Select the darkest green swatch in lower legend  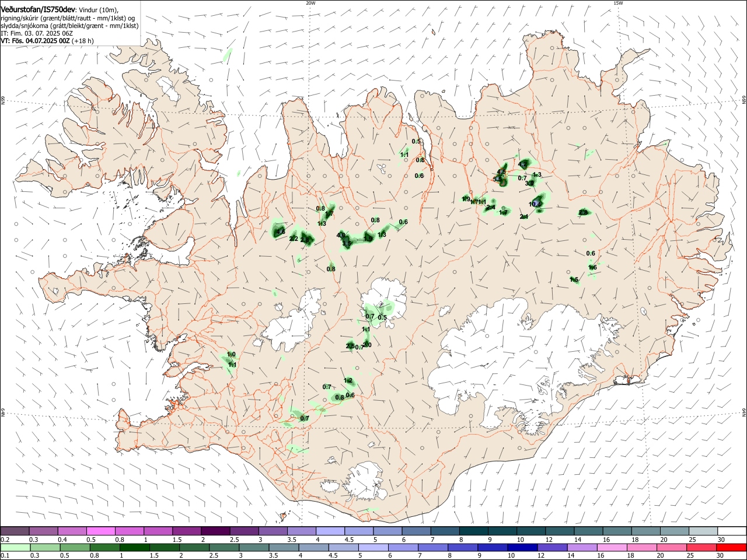pos(134,548)
